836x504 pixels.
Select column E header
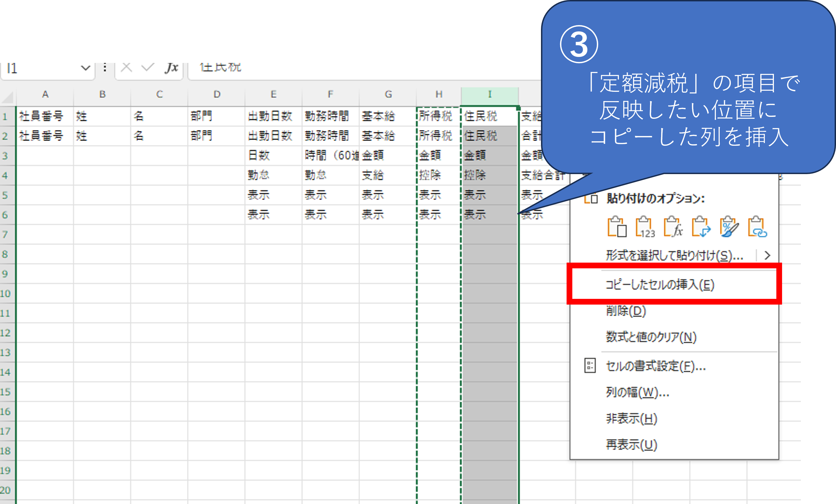tap(273, 94)
